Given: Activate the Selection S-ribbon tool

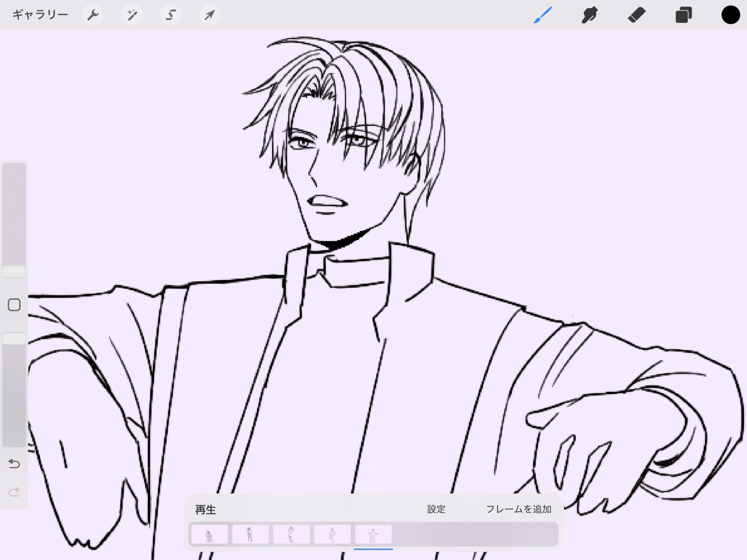Looking at the screenshot, I should click(x=171, y=15).
